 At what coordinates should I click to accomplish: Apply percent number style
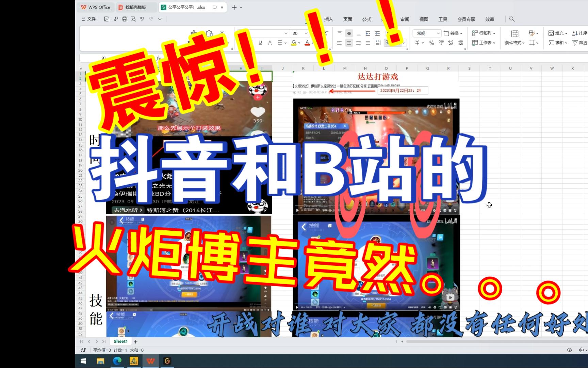click(431, 43)
